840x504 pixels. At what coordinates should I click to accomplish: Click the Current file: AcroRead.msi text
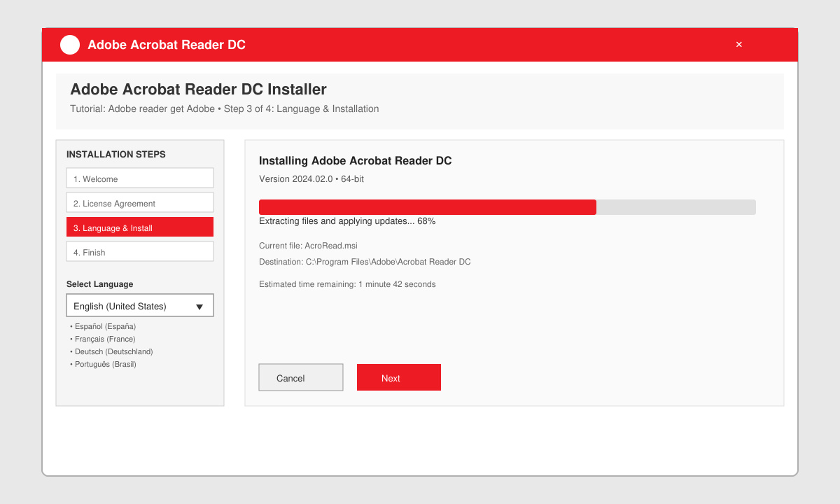tap(309, 246)
